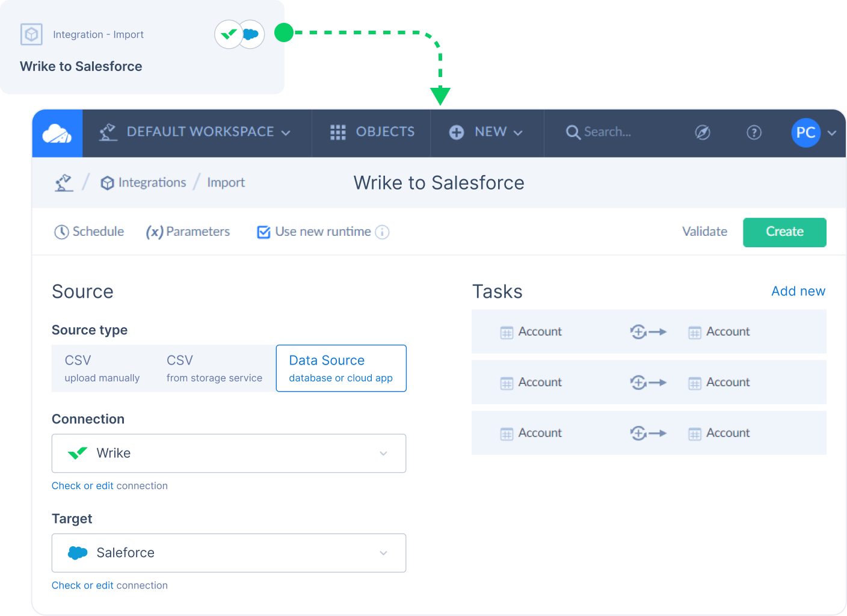847x616 pixels.
Task: Click Check or edit connection under Salesforce
Action: coord(109,586)
